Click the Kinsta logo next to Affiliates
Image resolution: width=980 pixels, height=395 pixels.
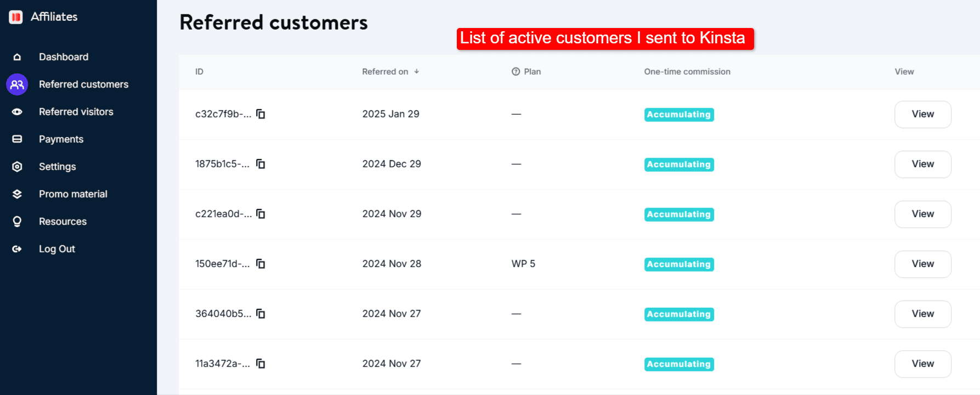(15, 16)
